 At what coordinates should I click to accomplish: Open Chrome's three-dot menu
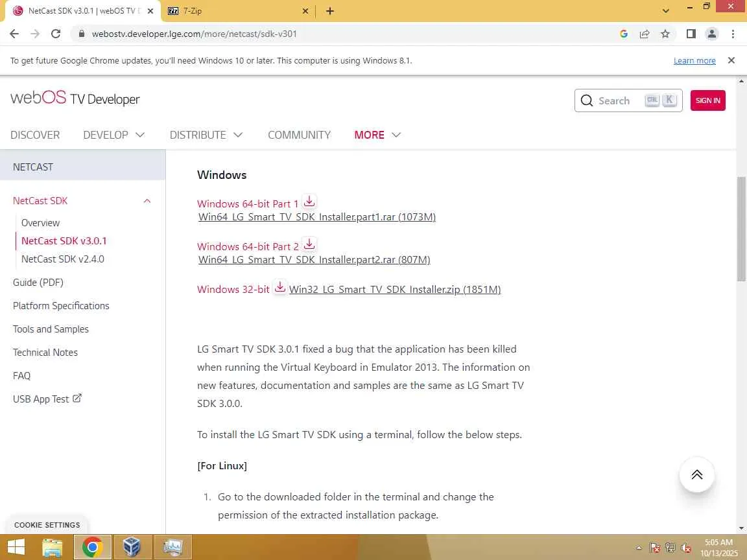point(733,34)
